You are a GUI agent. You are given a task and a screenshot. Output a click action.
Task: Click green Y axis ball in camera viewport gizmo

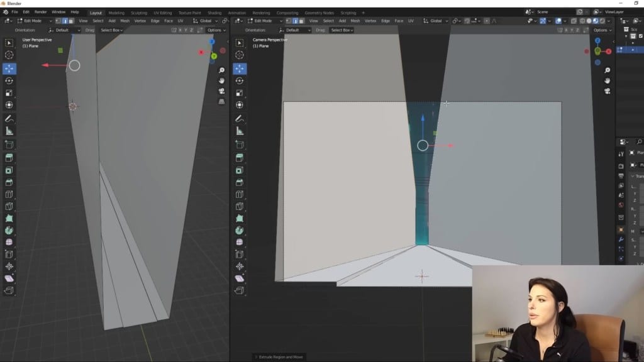point(597,51)
